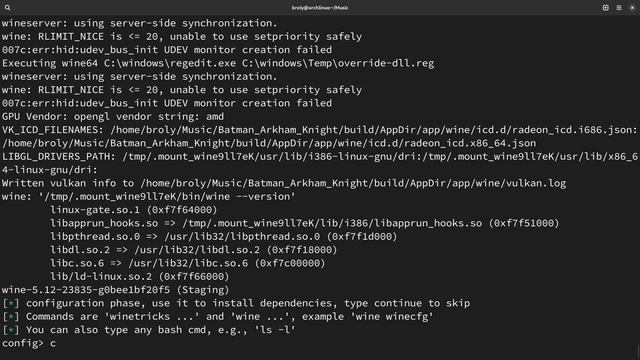Click the override-dll.reg path in Executing line
640x360 pixels.
338,63
